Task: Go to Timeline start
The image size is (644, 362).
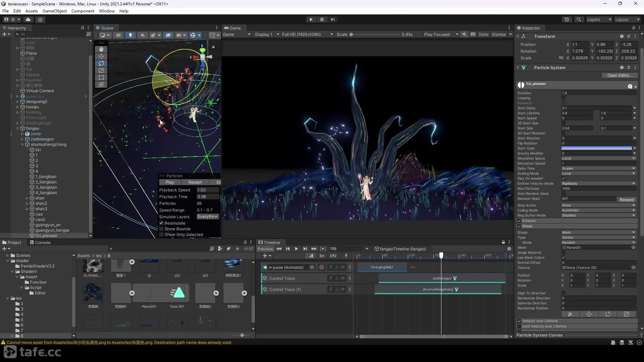Action: [279, 249]
